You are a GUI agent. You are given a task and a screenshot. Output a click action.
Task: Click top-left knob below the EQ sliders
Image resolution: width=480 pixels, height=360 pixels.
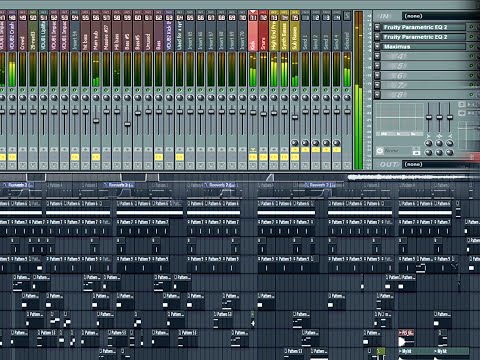429,143
